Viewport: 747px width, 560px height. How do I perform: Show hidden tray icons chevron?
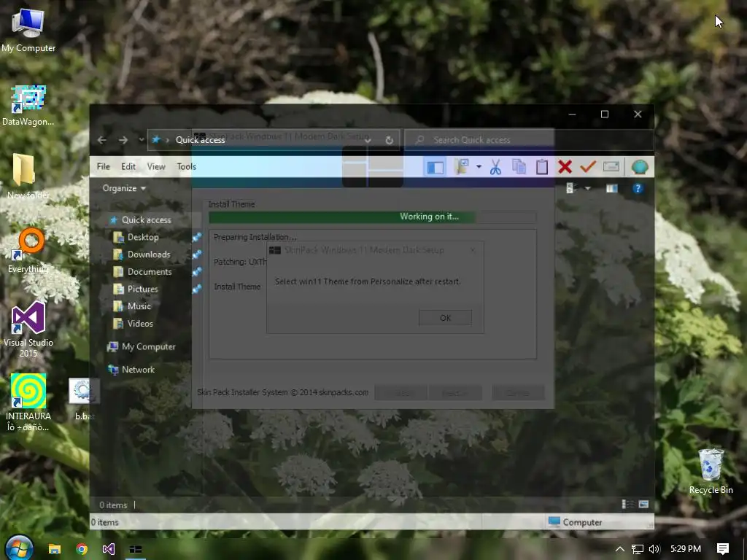(619, 549)
